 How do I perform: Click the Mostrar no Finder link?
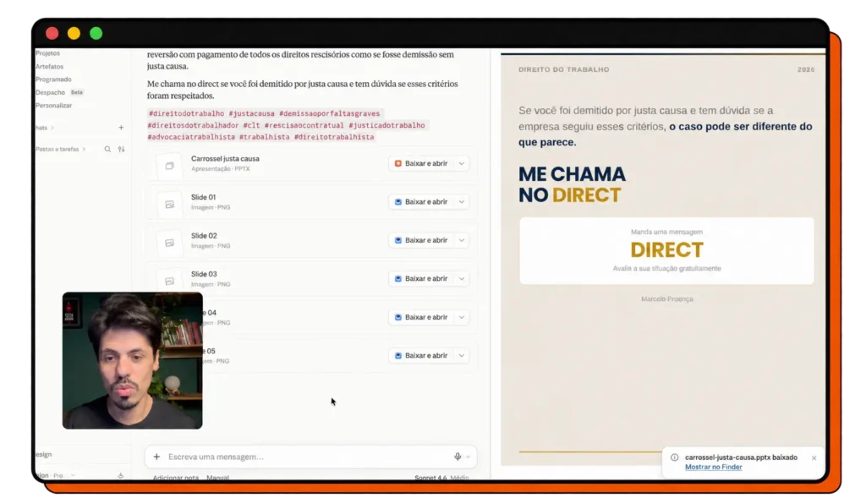point(713,467)
